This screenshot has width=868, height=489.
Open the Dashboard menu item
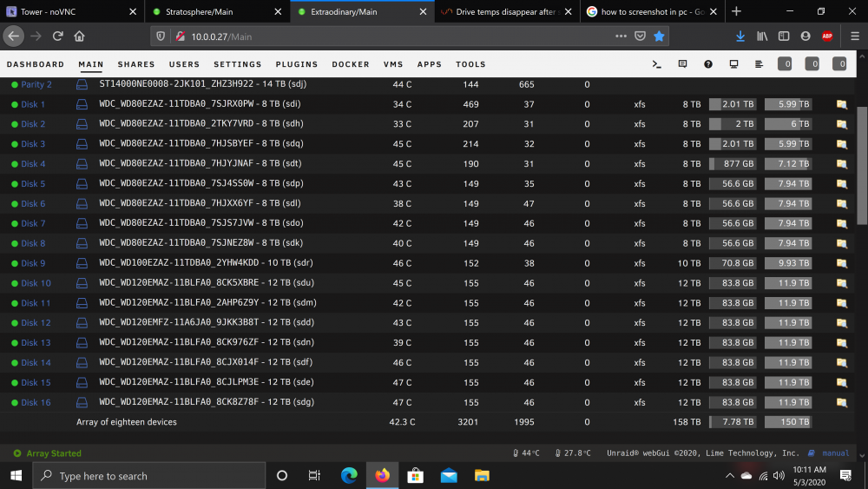tap(36, 64)
